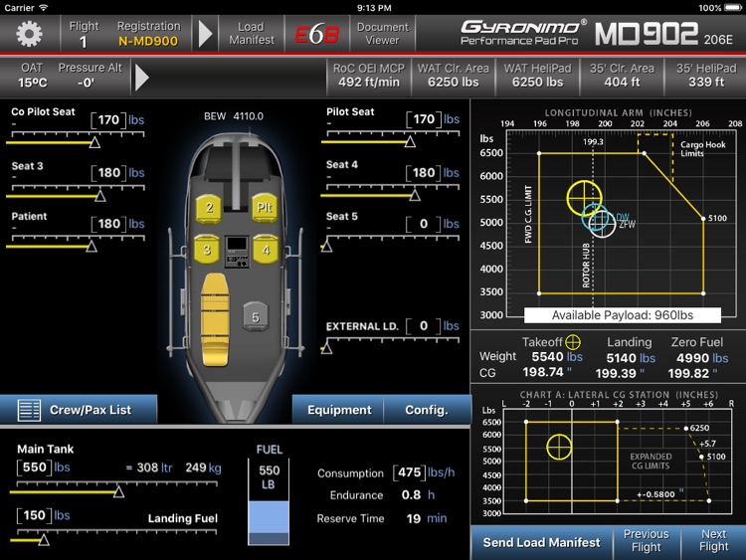The height and width of the screenshot is (560, 746).
Task: Open the Document Viewer tab
Action: [x=383, y=33]
